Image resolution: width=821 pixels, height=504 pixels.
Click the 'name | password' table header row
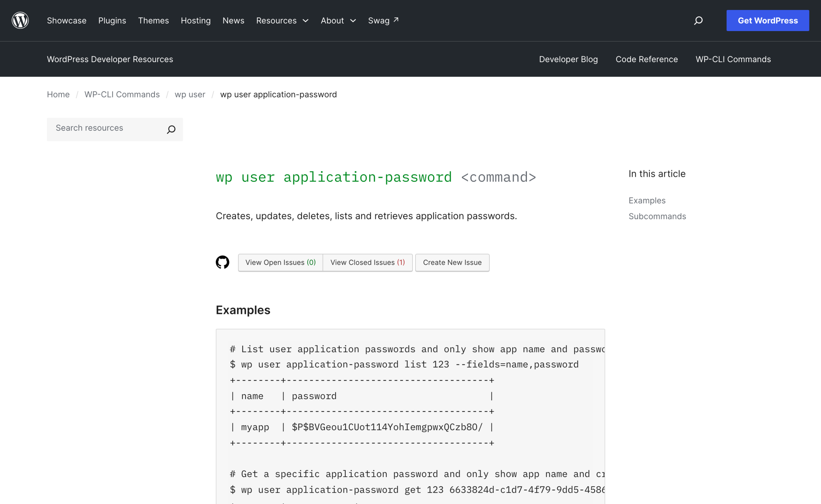click(x=362, y=396)
